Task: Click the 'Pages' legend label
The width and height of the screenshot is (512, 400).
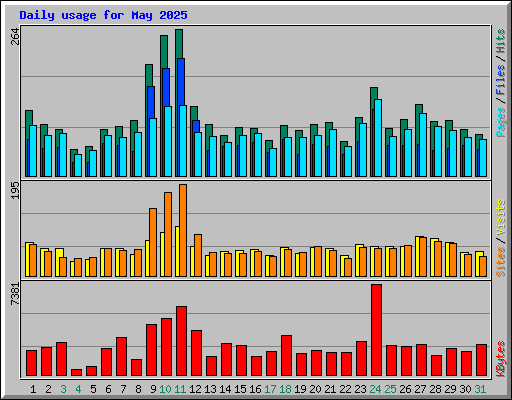Action: click(x=500, y=122)
